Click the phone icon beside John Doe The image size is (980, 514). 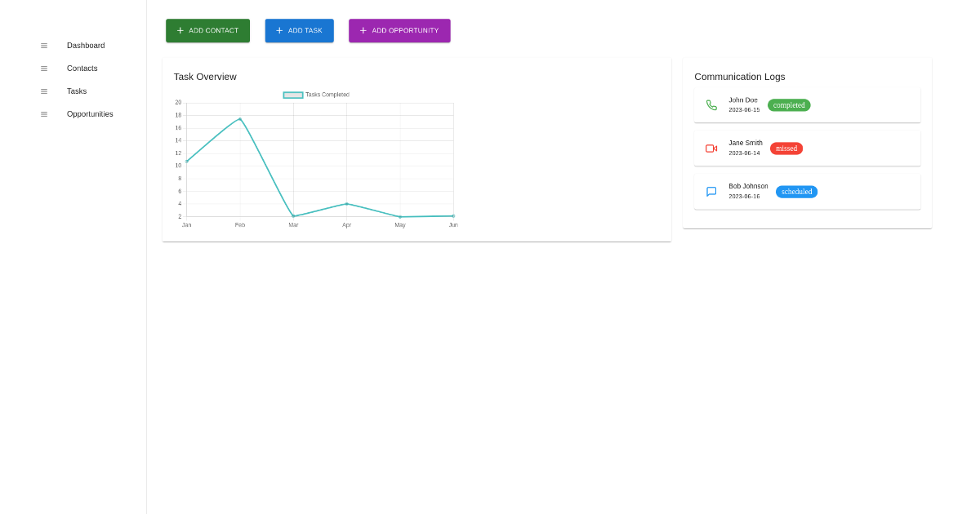(x=711, y=105)
